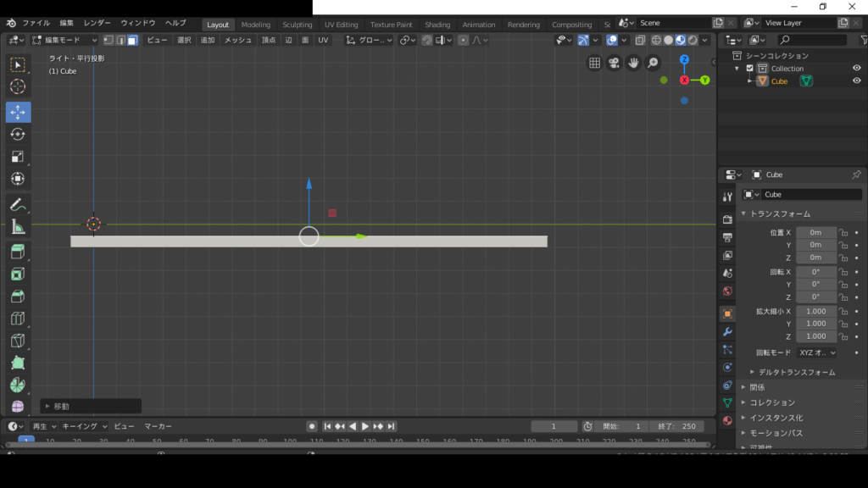
Task: Pick the Loop Cut tool
Action: [18, 319]
